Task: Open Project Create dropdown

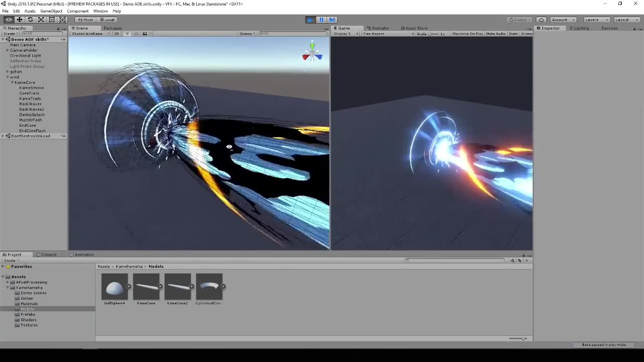Action: 11,260
